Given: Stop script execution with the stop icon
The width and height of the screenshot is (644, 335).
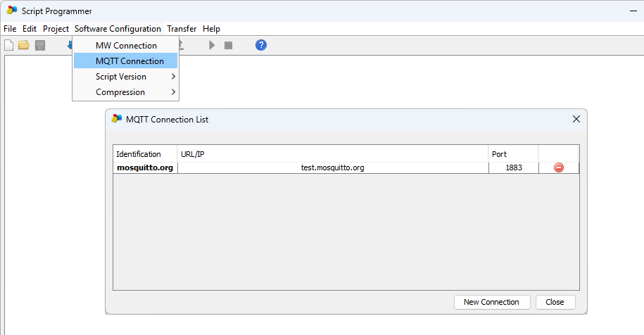Looking at the screenshot, I should coord(228,45).
